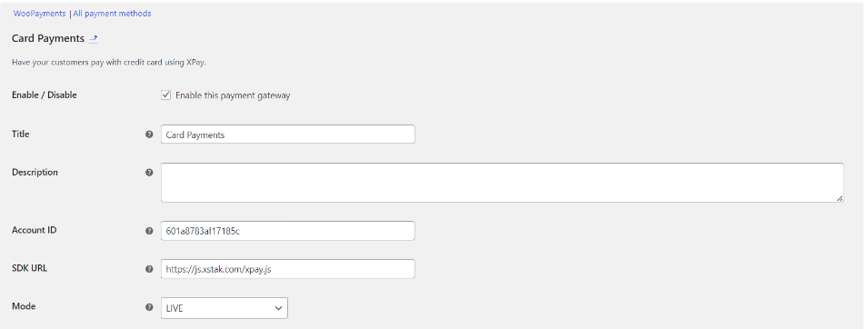Click the Enable / Disable row label
The width and height of the screenshot is (868, 329).
[45, 95]
